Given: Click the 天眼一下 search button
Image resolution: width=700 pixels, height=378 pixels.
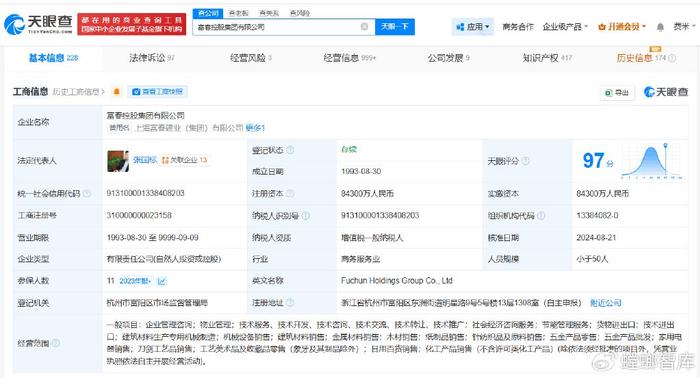Looking at the screenshot, I should coord(395,27).
